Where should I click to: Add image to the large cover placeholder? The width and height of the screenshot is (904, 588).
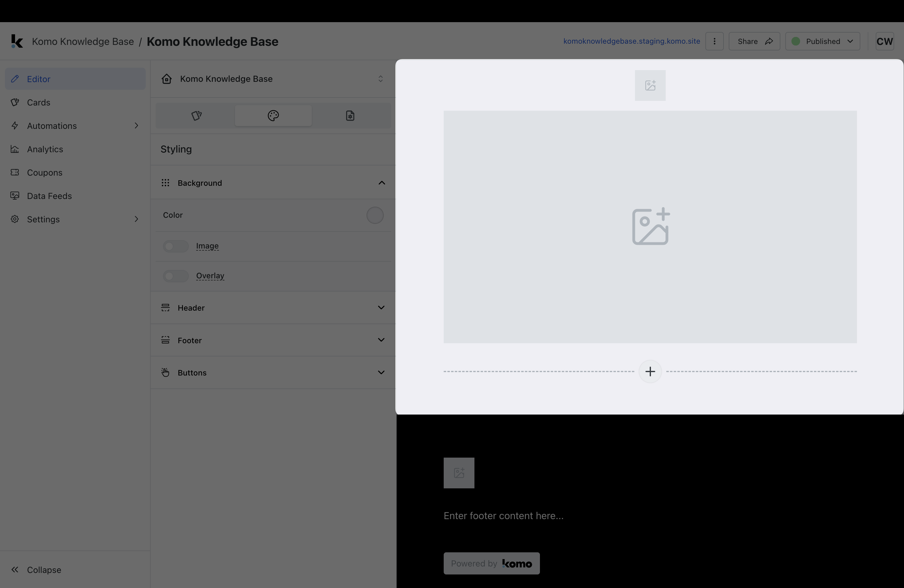[x=650, y=227]
